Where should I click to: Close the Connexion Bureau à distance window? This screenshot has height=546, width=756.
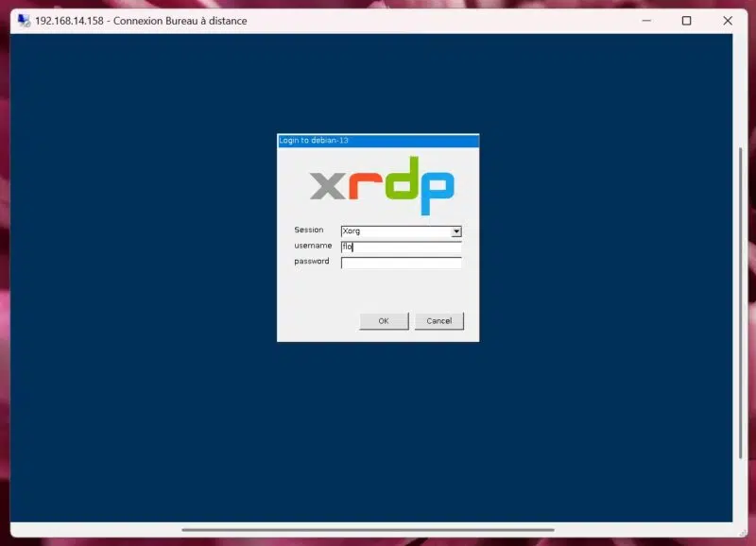point(728,21)
